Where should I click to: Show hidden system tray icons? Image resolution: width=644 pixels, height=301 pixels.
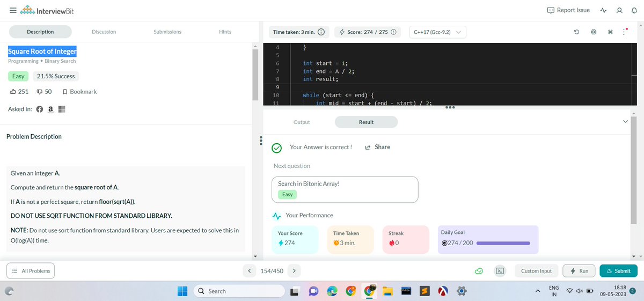click(x=537, y=291)
